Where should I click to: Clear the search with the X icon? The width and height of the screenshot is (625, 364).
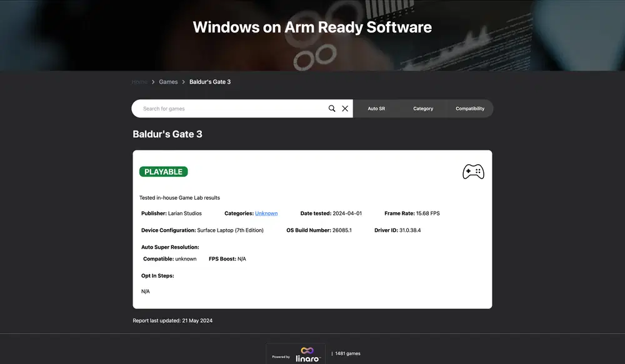click(345, 108)
